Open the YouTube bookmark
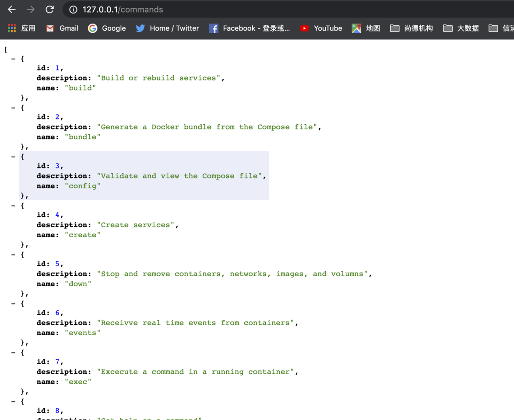The height and width of the screenshot is (420, 514). coord(321,28)
